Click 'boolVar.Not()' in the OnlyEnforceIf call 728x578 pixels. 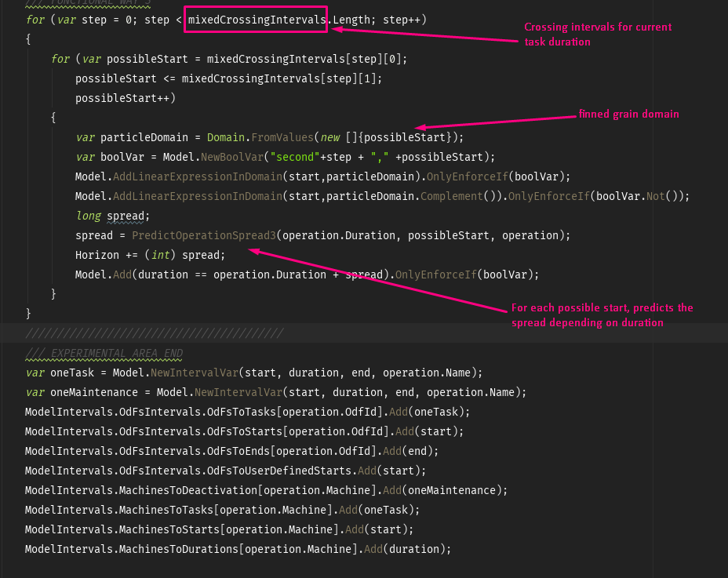(637, 196)
